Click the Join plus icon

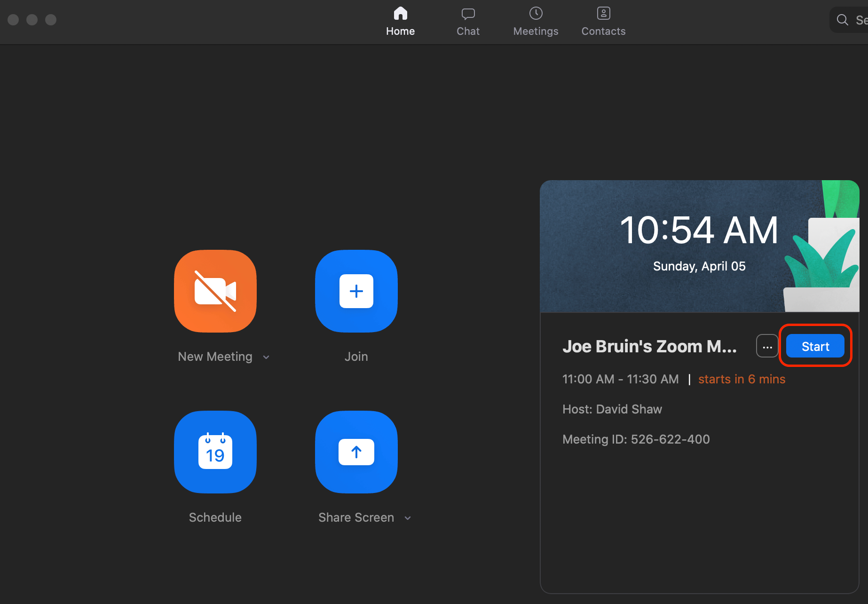coord(356,291)
